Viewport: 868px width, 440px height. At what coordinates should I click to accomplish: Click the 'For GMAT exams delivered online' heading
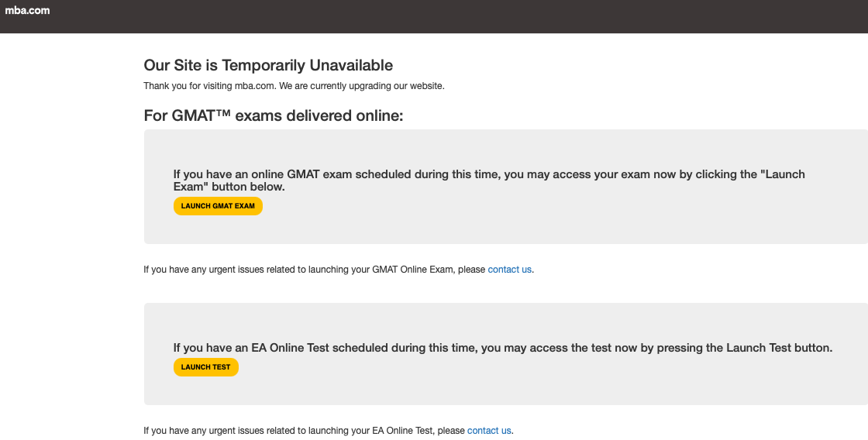pyautogui.click(x=274, y=116)
